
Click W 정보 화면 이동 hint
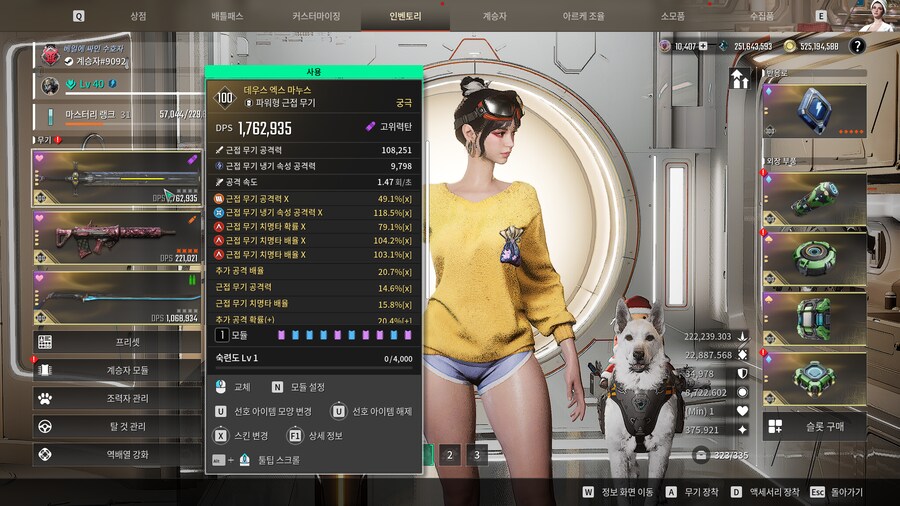(x=618, y=492)
